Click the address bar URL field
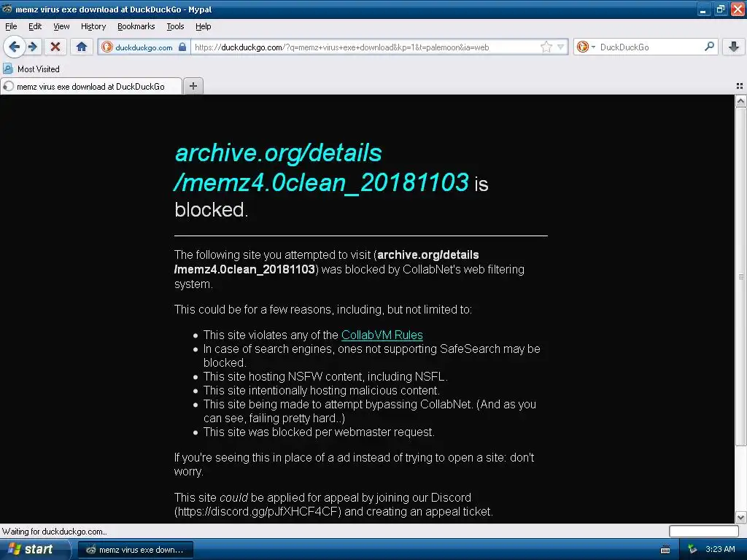The image size is (747, 560). pos(365,47)
